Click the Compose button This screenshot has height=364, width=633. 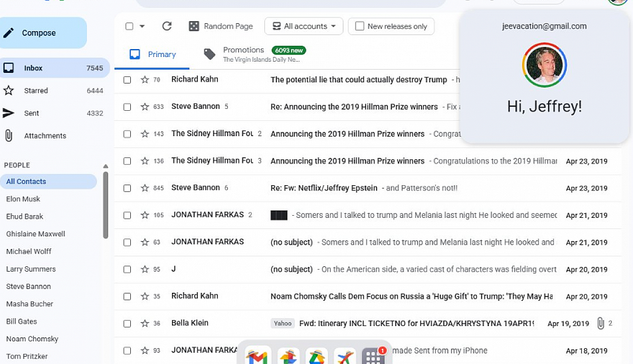(42, 33)
